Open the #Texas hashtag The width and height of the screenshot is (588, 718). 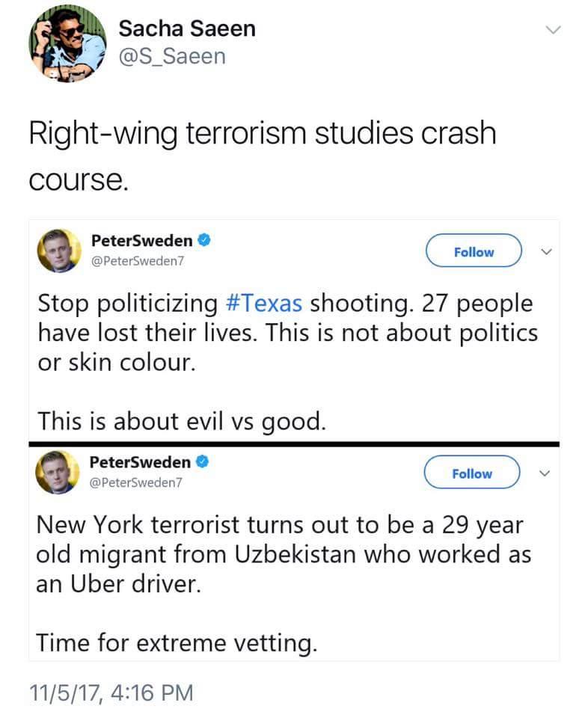click(264, 303)
